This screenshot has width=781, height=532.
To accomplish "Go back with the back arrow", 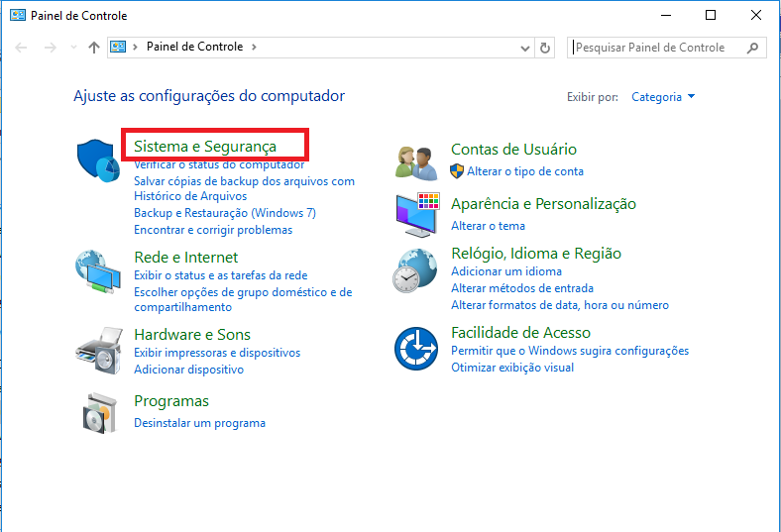I will tap(21, 48).
